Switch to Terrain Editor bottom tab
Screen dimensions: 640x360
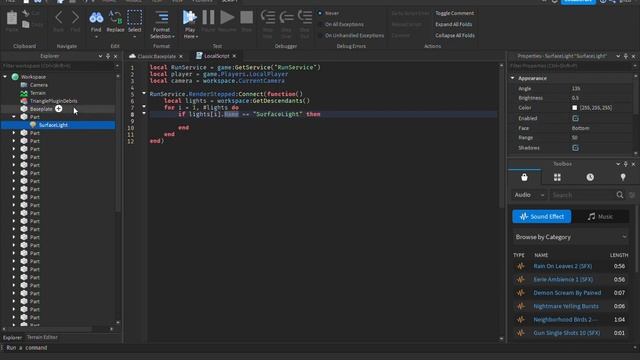click(42, 337)
